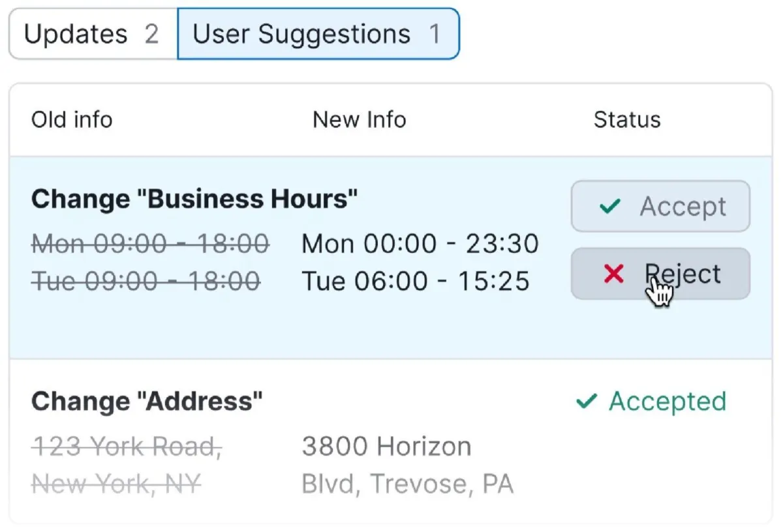Click the Old info column header
Screen dimensions: 783x532
pyautogui.click(x=72, y=120)
